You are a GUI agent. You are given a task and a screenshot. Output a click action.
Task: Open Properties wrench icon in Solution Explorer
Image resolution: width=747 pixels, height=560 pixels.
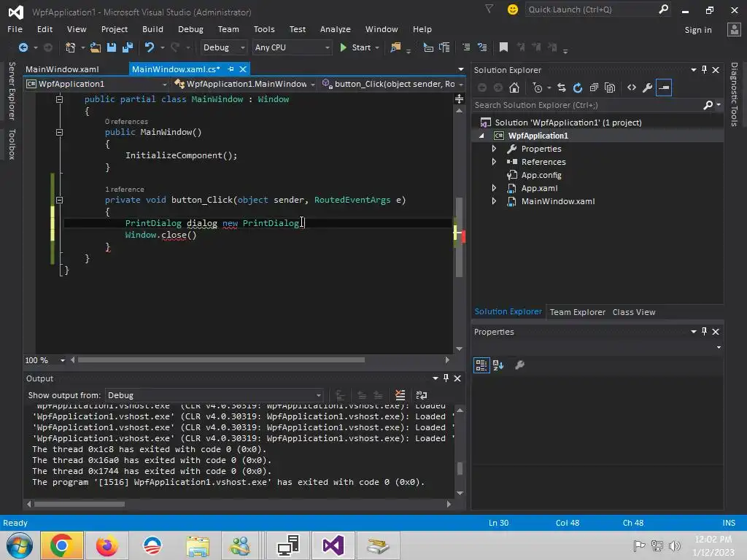[x=648, y=87]
